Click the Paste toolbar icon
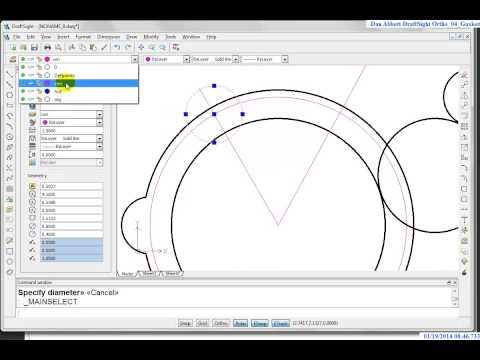This screenshot has height=360, width=480. coord(93,47)
